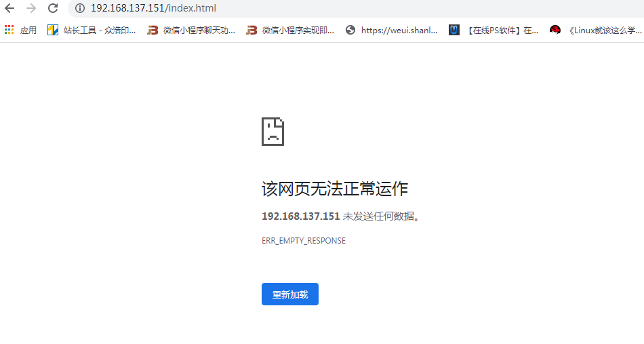The height and width of the screenshot is (344, 644).
Task: Open the 应用 apps grid icon
Action: (9, 30)
